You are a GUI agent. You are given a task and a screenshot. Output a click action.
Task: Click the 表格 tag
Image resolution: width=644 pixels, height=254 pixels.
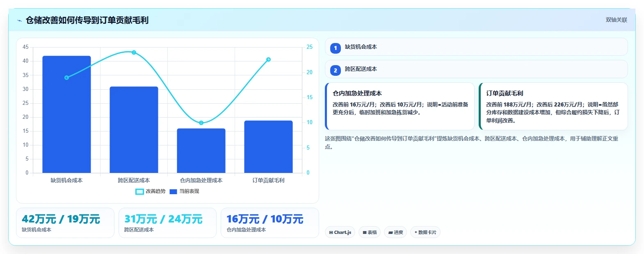[370, 232]
